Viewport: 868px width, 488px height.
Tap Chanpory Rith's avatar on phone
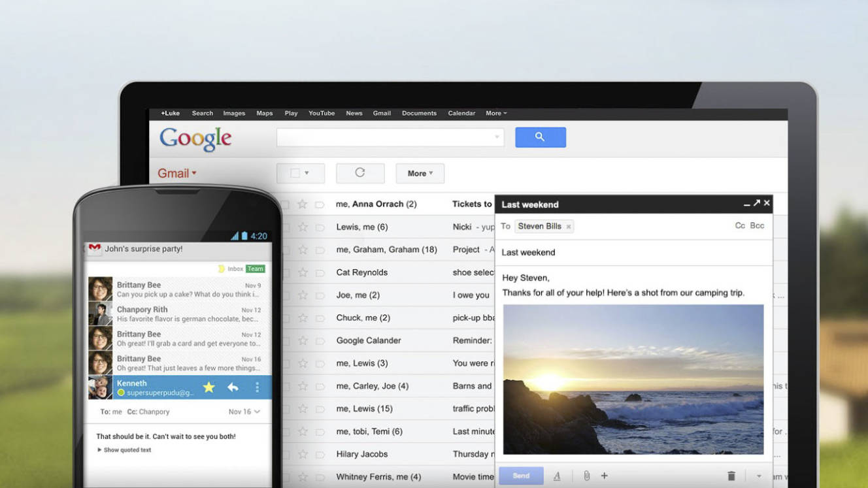click(x=101, y=314)
